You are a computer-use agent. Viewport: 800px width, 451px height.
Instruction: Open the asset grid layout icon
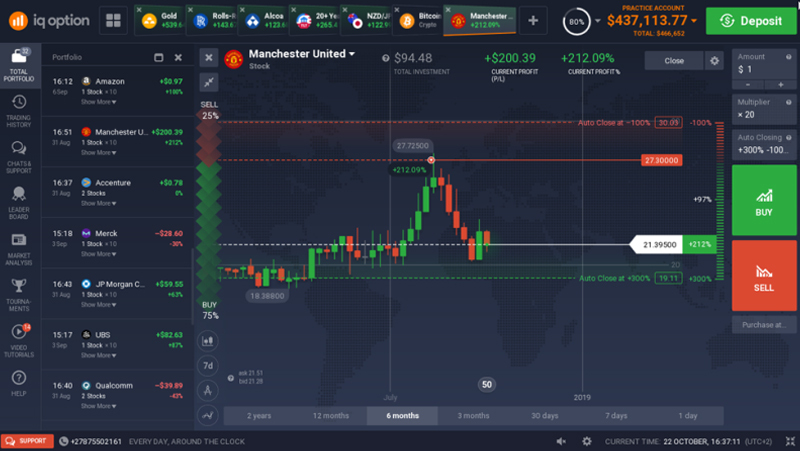pos(113,20)
